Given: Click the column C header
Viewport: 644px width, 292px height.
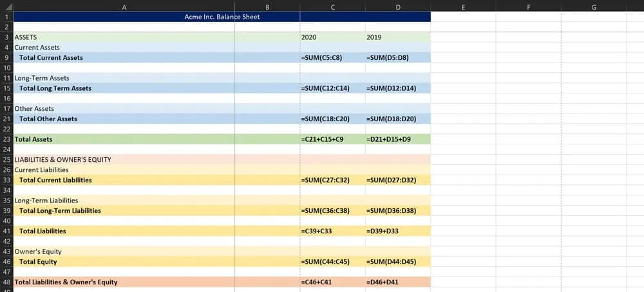Looking at the screenshot, I should 332,6.
